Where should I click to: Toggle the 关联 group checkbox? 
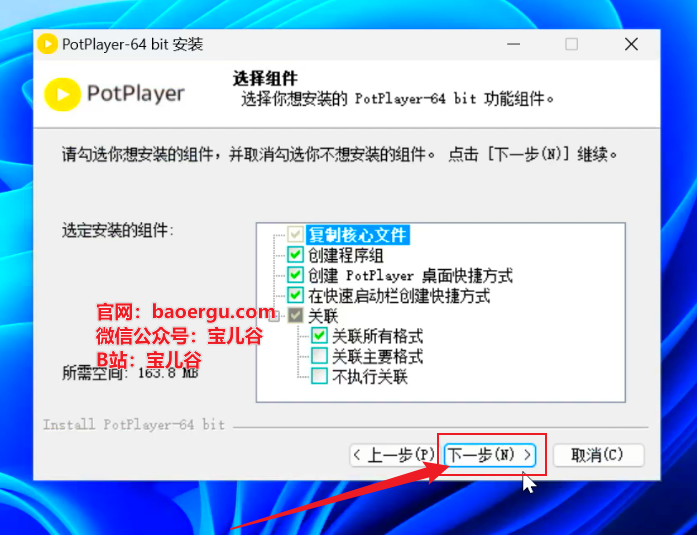tap(295, 315)
